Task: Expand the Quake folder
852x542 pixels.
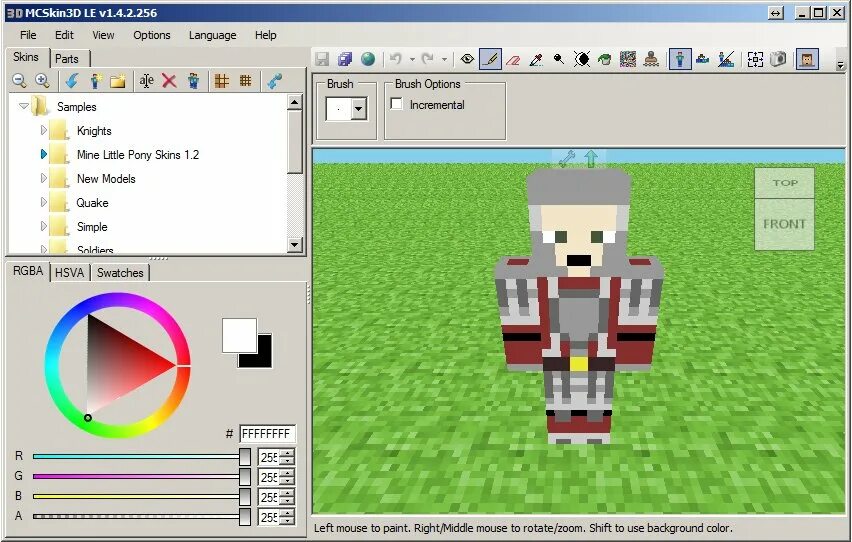Action: coord(43,202)
